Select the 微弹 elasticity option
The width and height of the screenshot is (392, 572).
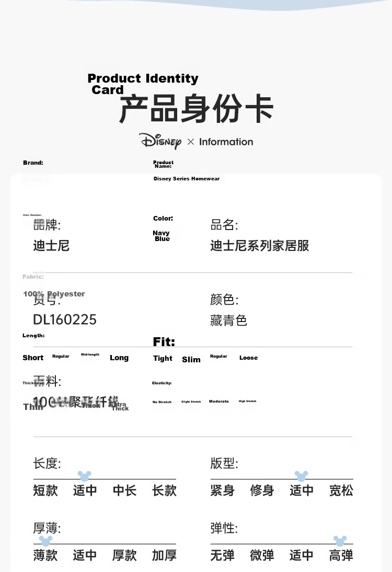[262, 555]
